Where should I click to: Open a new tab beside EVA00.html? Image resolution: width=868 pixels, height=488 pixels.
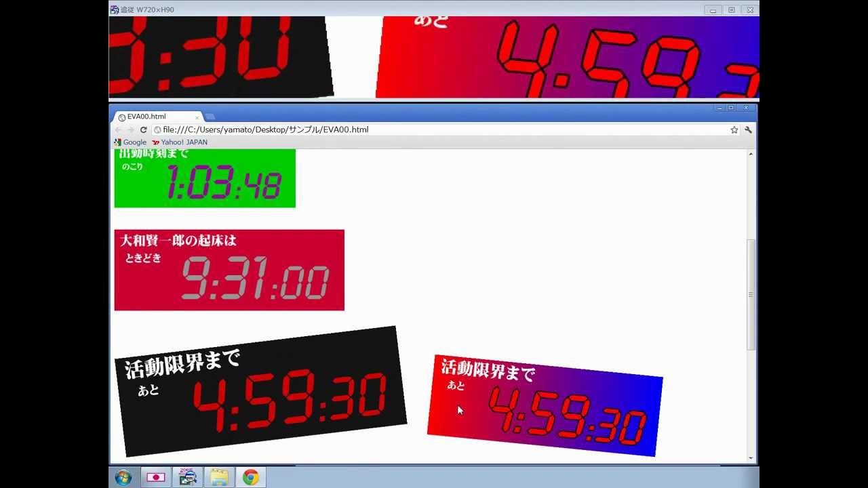coord(210,117)
